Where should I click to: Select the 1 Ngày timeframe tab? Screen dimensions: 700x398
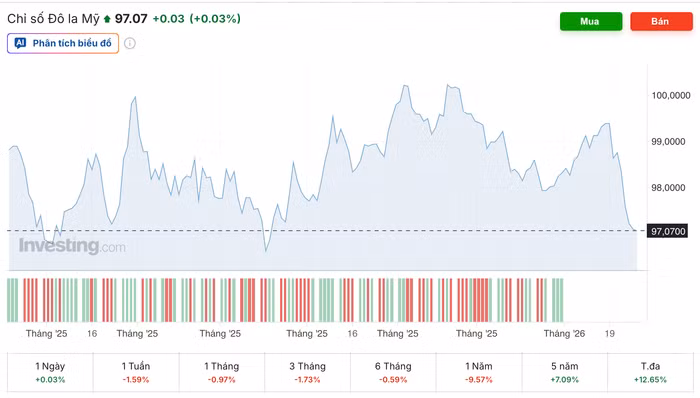pyautogui.click(x=50, y=372)
